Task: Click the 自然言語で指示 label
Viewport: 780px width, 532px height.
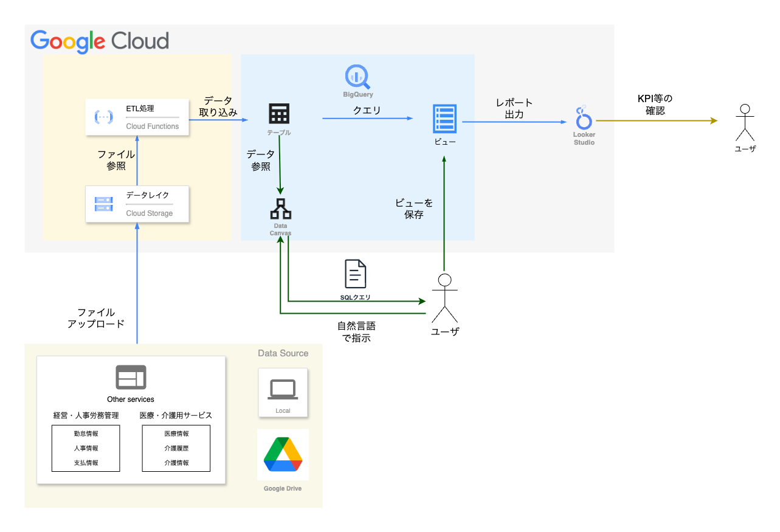Action: point(356,332)
